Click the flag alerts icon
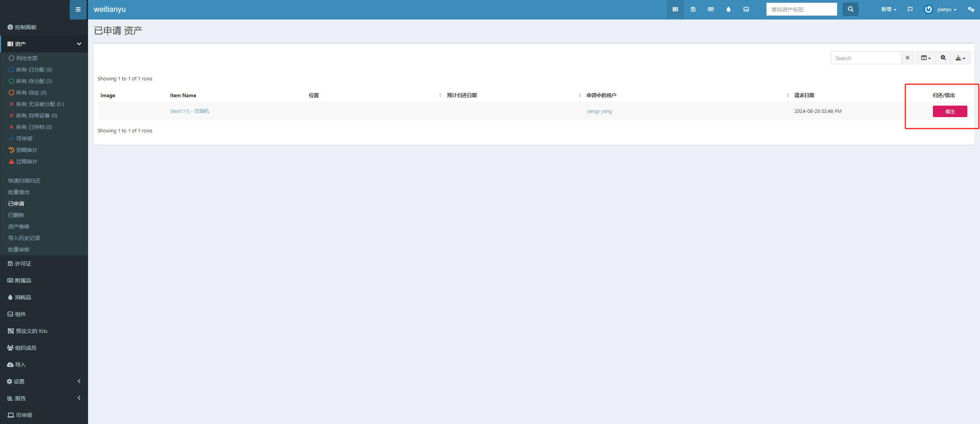The width and height of the screenshot is (980, 424). click(910, 10)
